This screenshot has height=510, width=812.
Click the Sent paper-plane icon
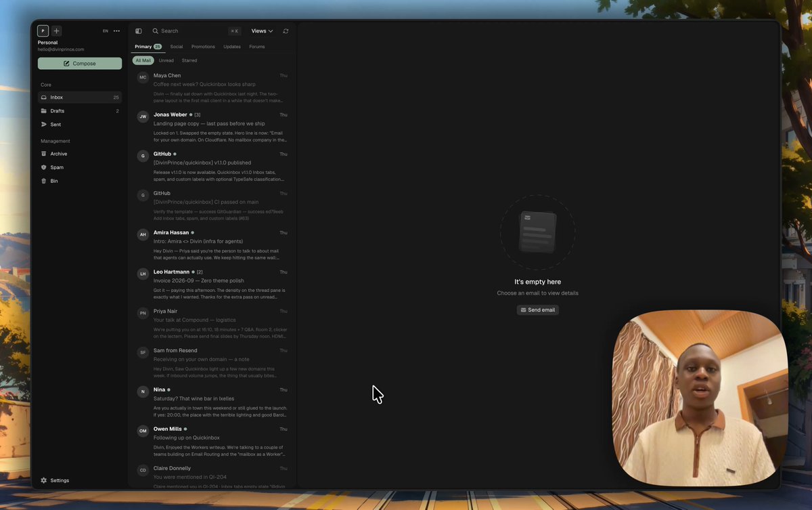tap(44, 125)
